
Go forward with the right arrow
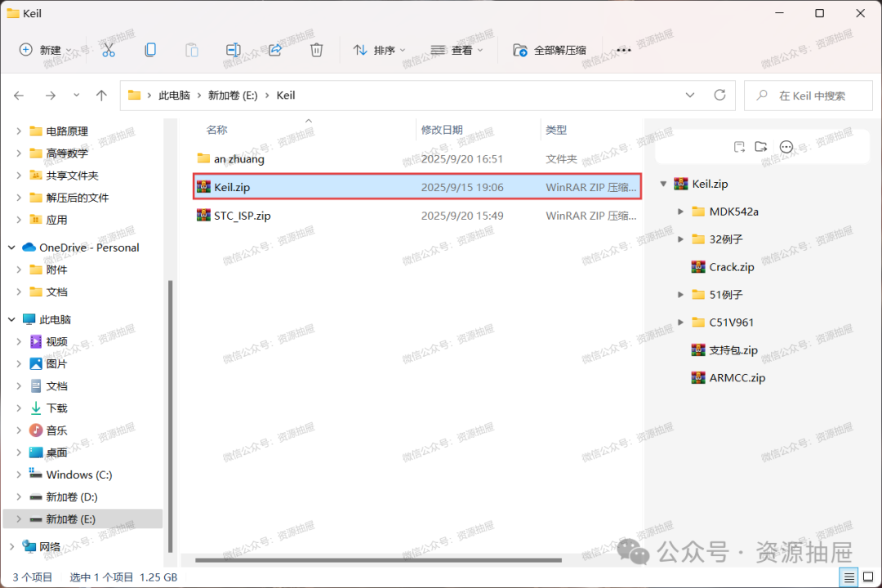51,96
